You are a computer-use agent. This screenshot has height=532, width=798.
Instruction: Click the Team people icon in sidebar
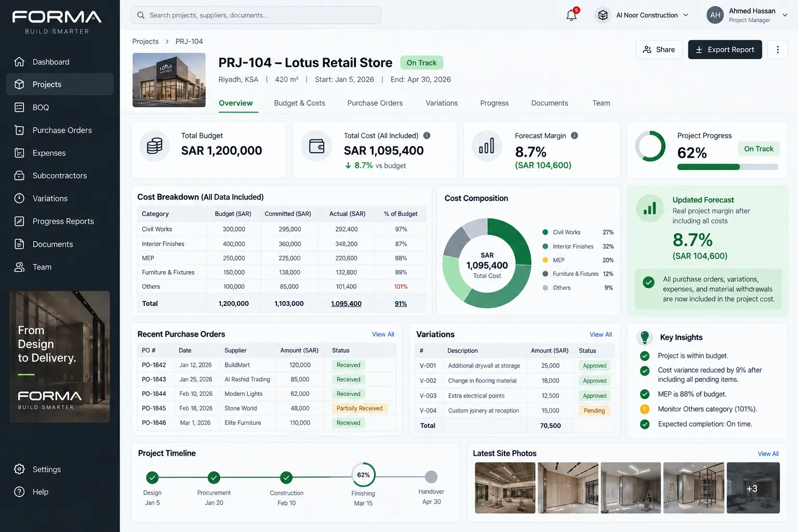tap(19, 267)
